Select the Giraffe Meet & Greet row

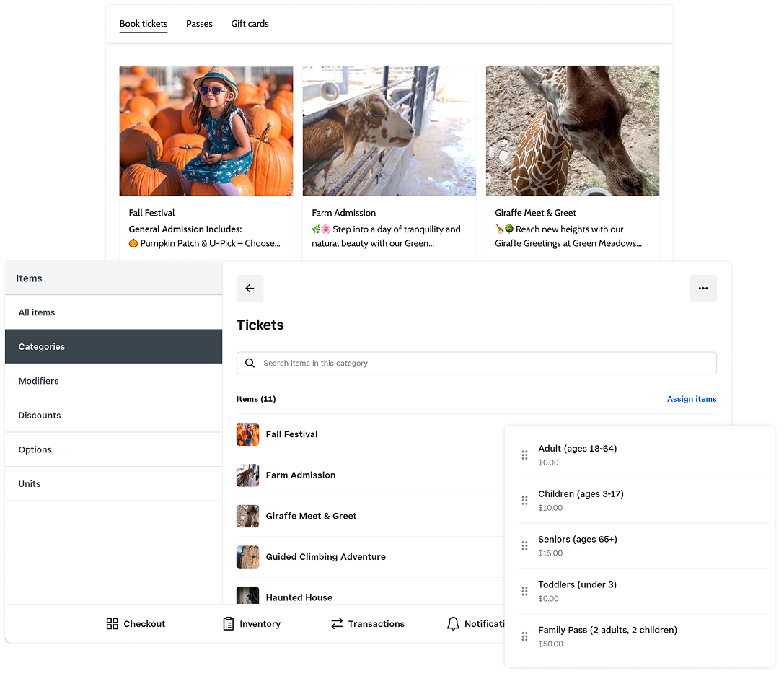[x=311, y=516]
